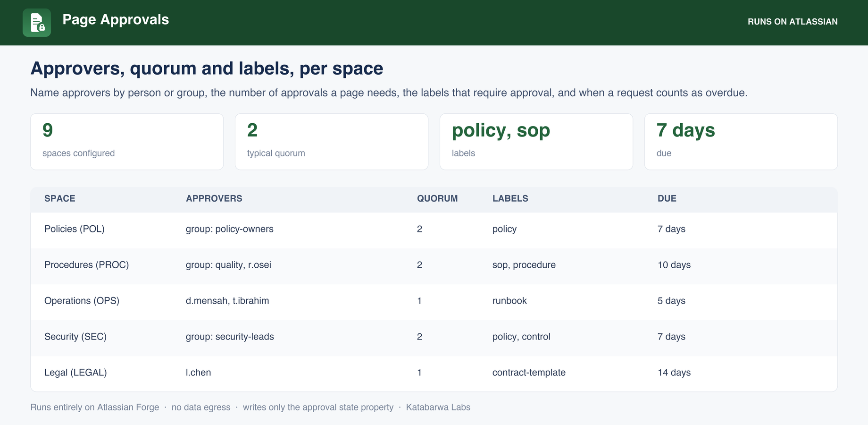Select the Policies (POL) space cell

point(75,229)
